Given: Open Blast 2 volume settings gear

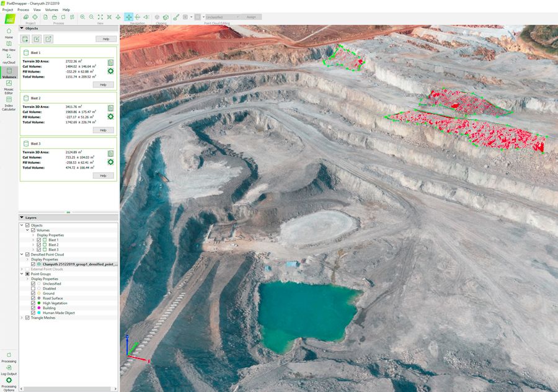Looking at the screenshot, I should click(111, 117).
